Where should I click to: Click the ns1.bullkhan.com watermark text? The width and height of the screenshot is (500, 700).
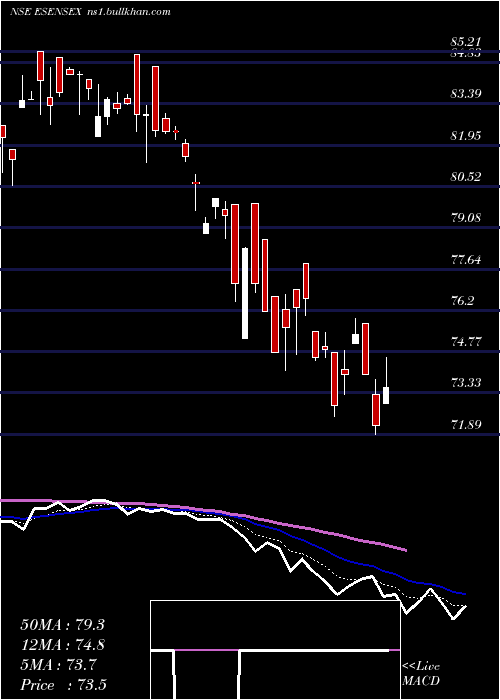tap(129, 12)
